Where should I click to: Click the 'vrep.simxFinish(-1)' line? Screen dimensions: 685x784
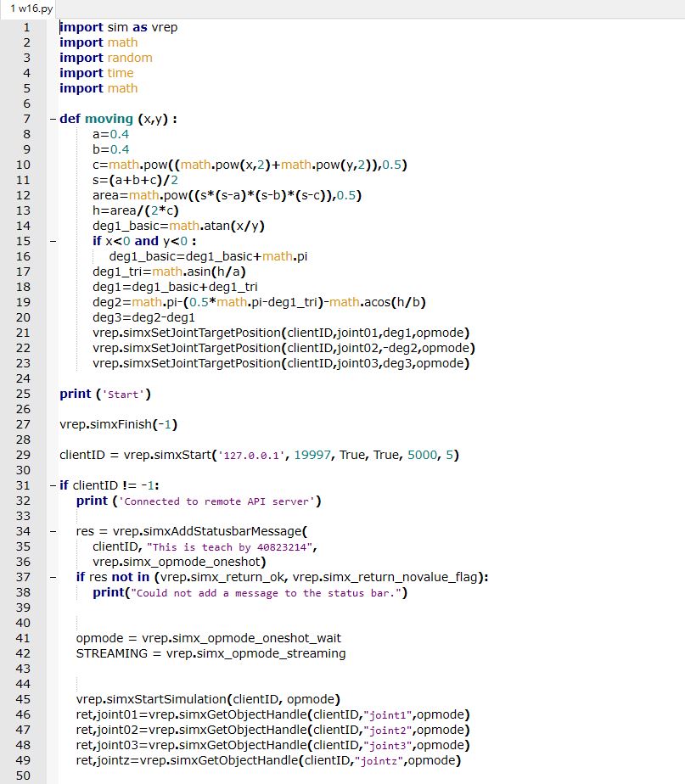pyautogui.click(x=119, y=424)
